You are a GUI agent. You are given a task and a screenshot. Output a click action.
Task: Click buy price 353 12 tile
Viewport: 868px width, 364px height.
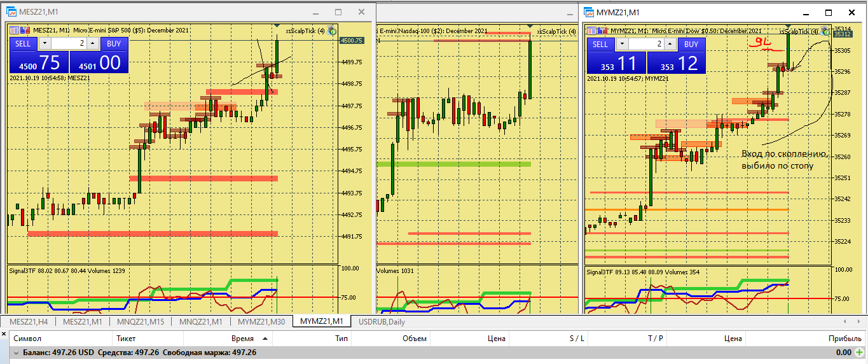click(x=677, y=63)
